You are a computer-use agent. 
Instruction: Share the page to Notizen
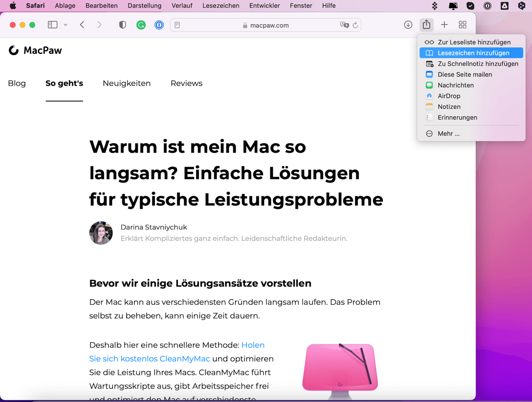point(471,107)
